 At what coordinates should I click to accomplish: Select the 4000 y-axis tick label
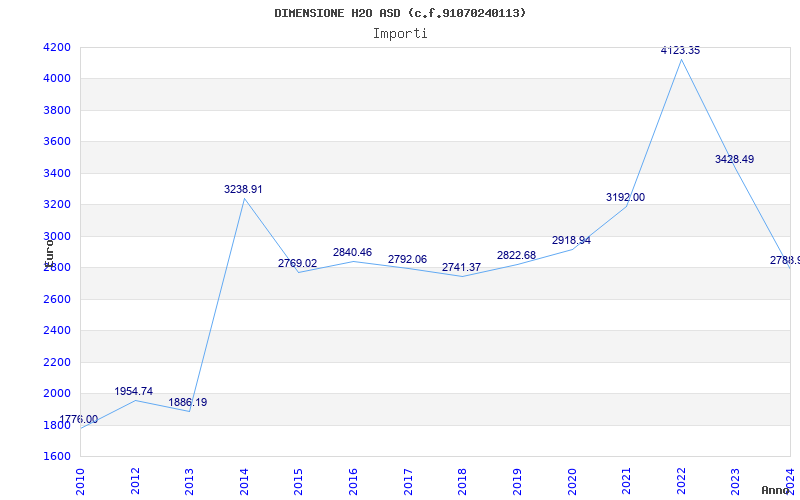(55, 79)
